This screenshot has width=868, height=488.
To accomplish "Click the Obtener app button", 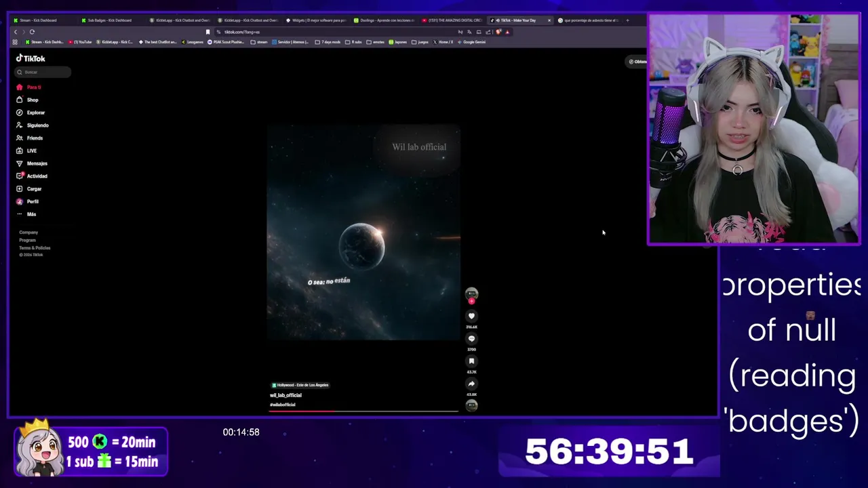I will [x=637, y=62].
